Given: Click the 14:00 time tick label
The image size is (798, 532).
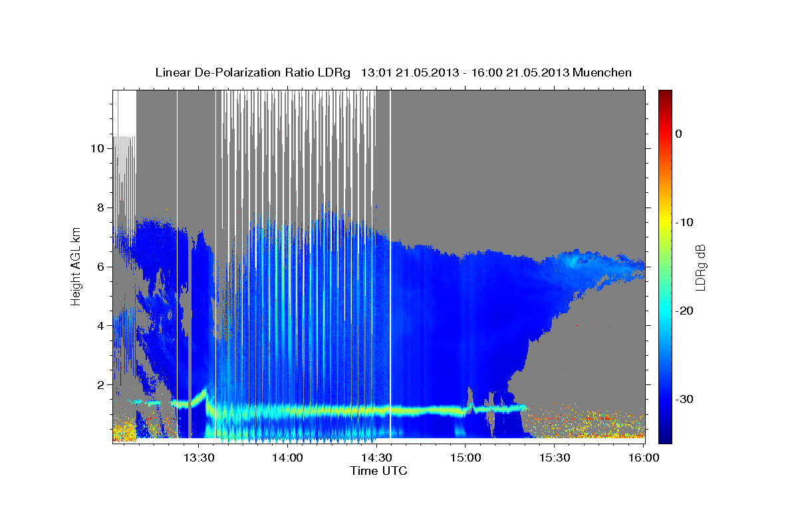Looking at the screenshot, I should pyautogui.click(x=287, y=458).
